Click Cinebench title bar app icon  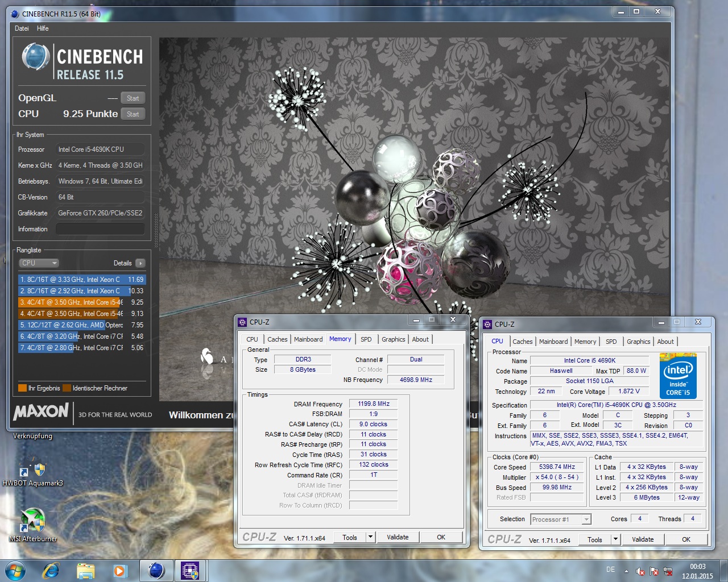click(15, 14)
